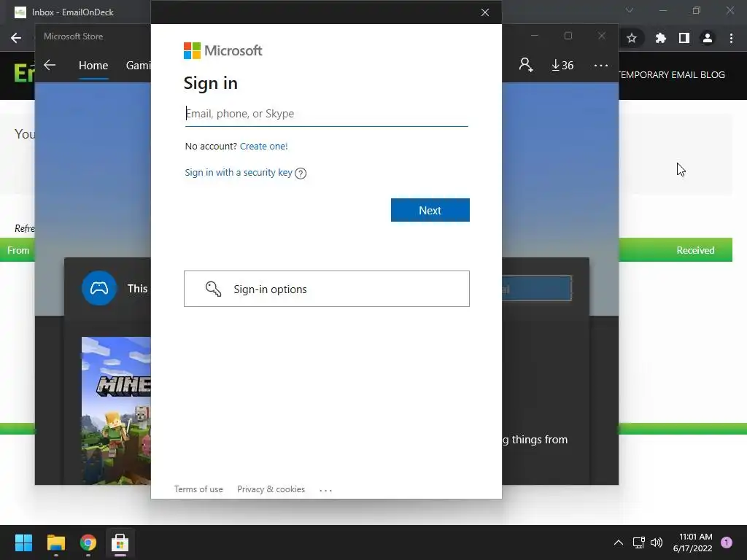Open the Minecraft thumbnail in Store
The image size is (747, 560).
116,411
